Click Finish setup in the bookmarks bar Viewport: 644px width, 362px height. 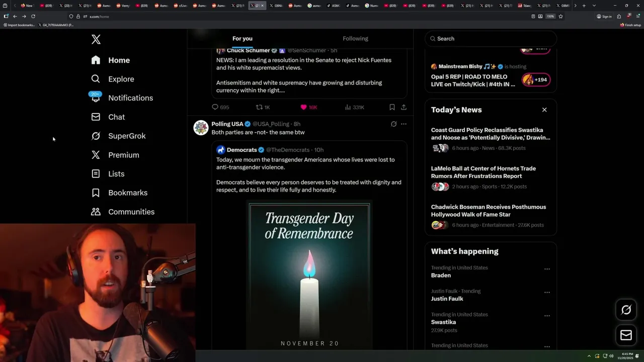pyautogui.click(x=630, y=25)
